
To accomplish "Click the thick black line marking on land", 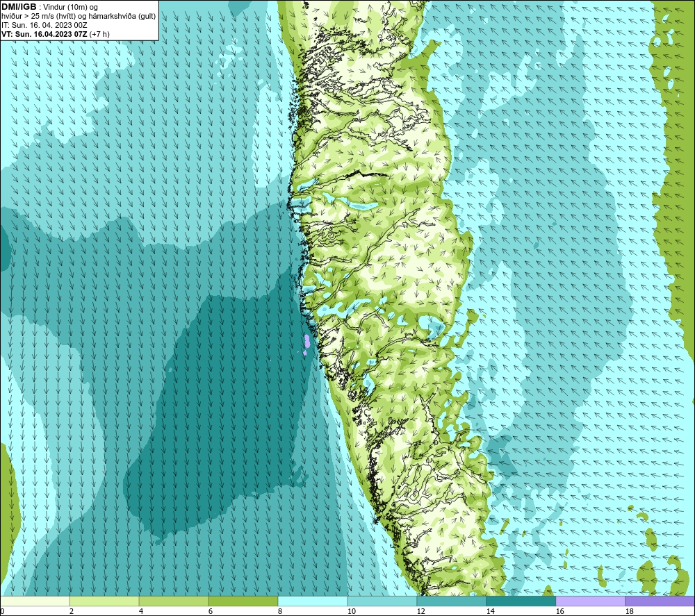I will click(366, 174).
